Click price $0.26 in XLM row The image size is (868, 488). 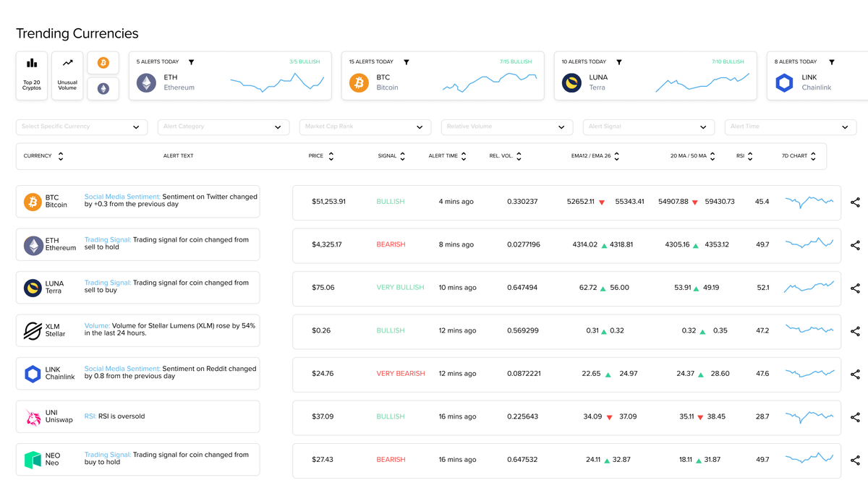tap(321, 330)
